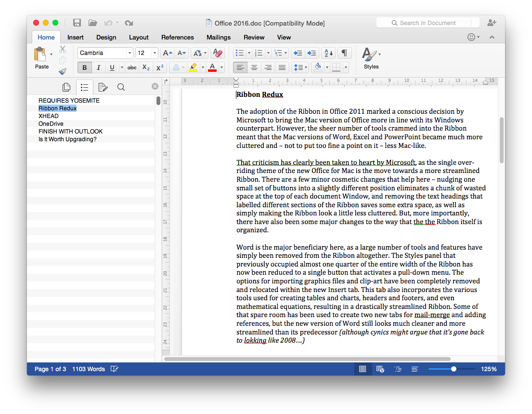Viewport: 532px width, 414px height.
Task: Open the smiley feedback menu
Action: 473,37
